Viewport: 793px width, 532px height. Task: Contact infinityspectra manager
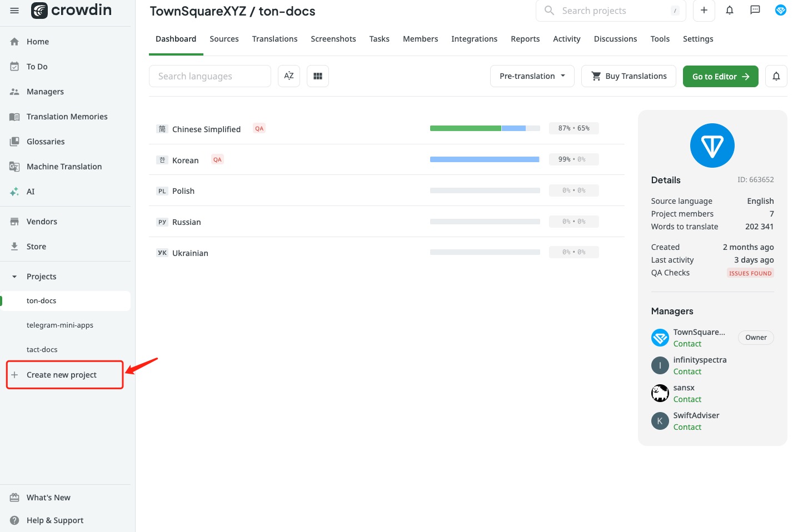pyautogui.click(x=687, y=372)
